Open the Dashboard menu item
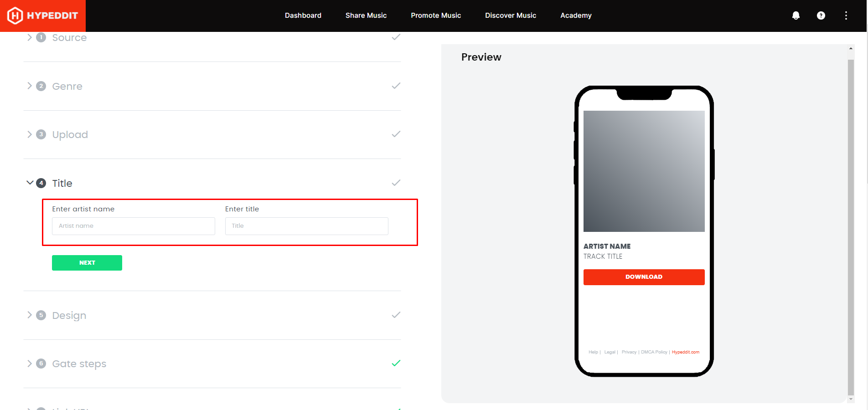Screen dimensions: 868x410 (x=303, y=15)
